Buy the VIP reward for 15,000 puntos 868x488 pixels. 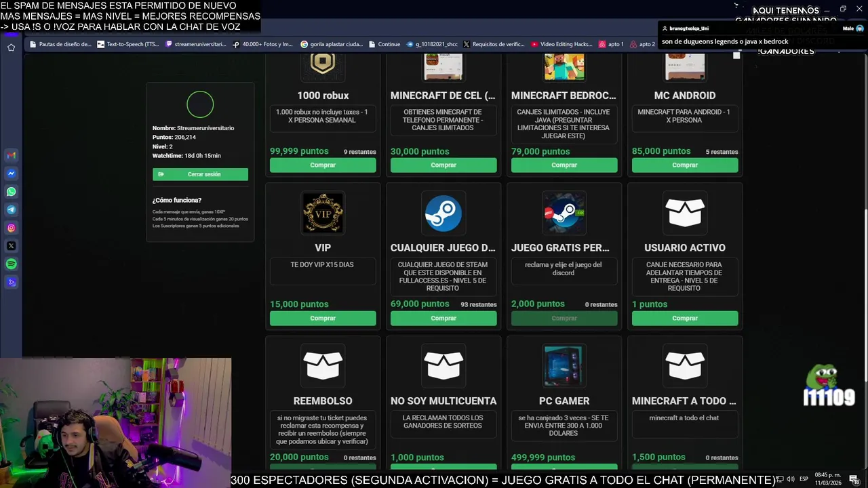(x=323, y=318)
